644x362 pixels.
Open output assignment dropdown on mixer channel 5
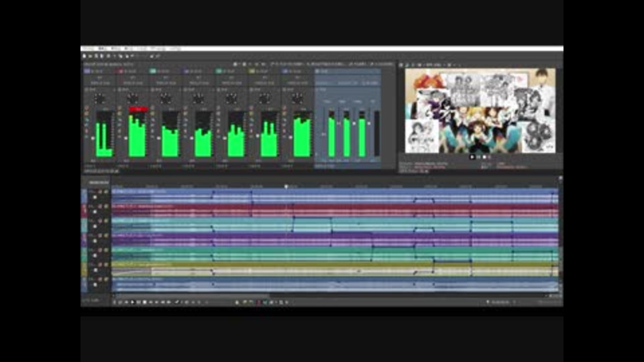(232, 83)
